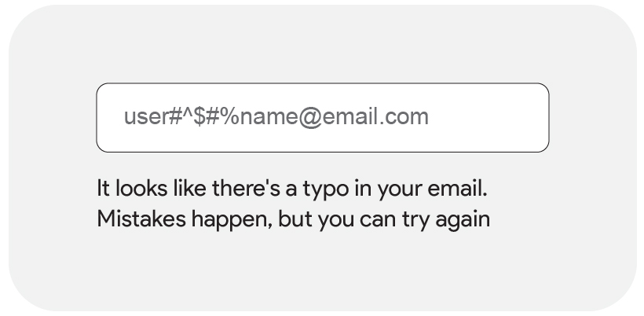644x316 pixels.
Task: Click the email input field
Action: (323, 118)
